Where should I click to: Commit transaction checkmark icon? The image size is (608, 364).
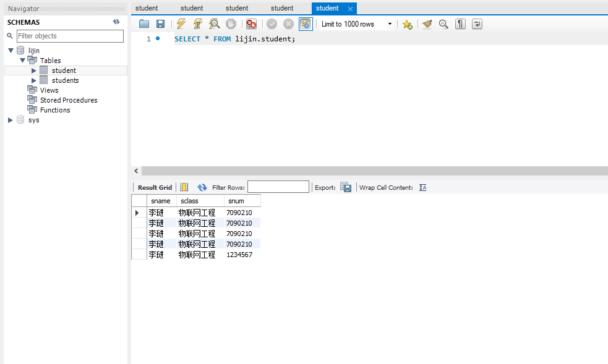pyautogui.click(x=272, y=24)
